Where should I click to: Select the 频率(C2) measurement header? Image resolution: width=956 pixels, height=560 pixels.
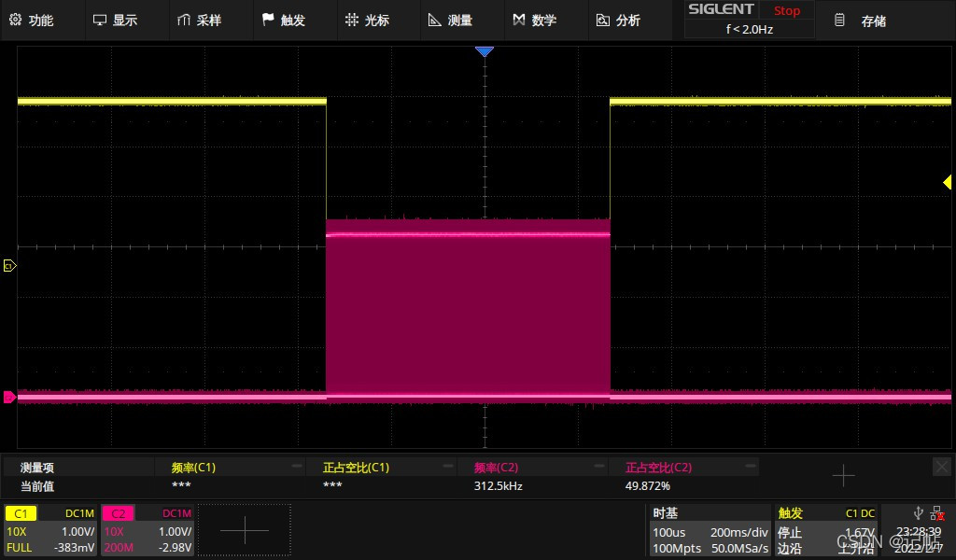[497, 468]
